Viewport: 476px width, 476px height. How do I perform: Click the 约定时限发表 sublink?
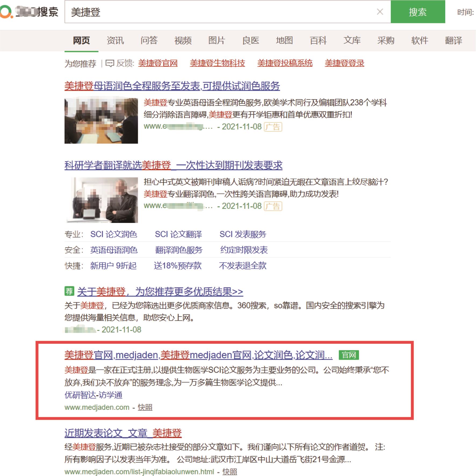pyautogui.click(x=244, y=250)
